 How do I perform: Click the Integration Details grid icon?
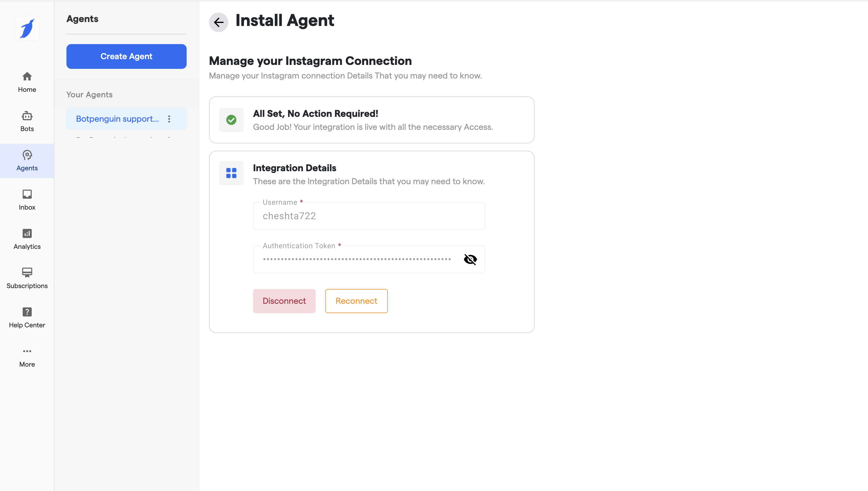tap(231, 173)
